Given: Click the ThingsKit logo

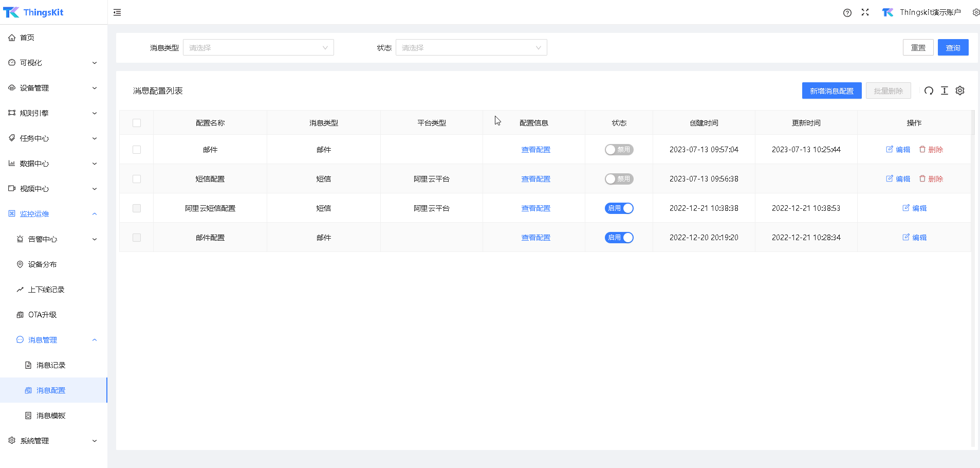Looking at the screenshot, I should [x=33, y=12].
